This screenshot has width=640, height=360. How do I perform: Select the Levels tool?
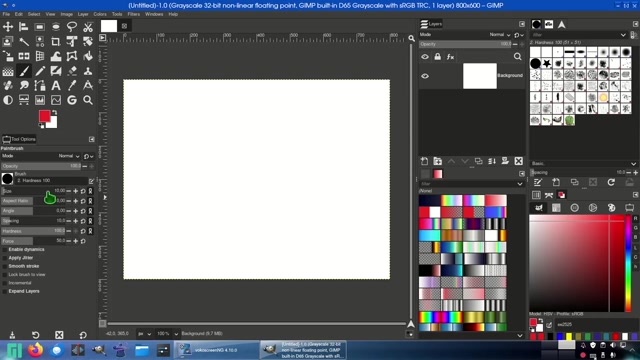click(40, 100)
